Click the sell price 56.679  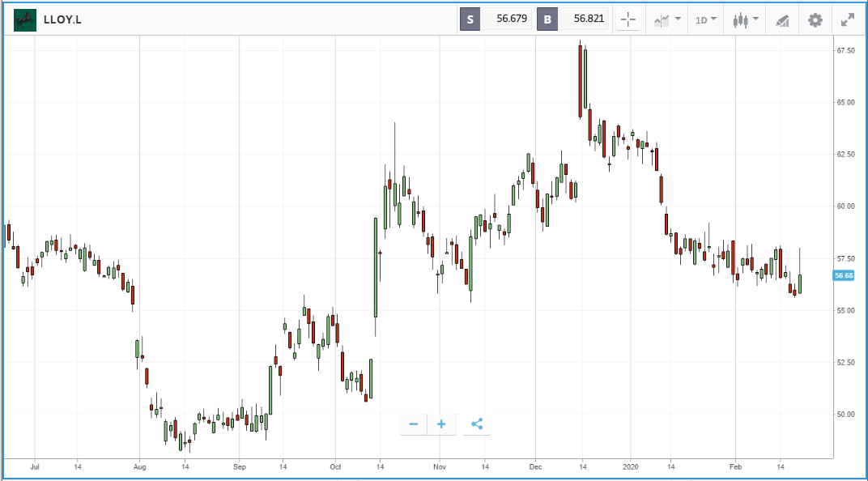tap(512, 19)
